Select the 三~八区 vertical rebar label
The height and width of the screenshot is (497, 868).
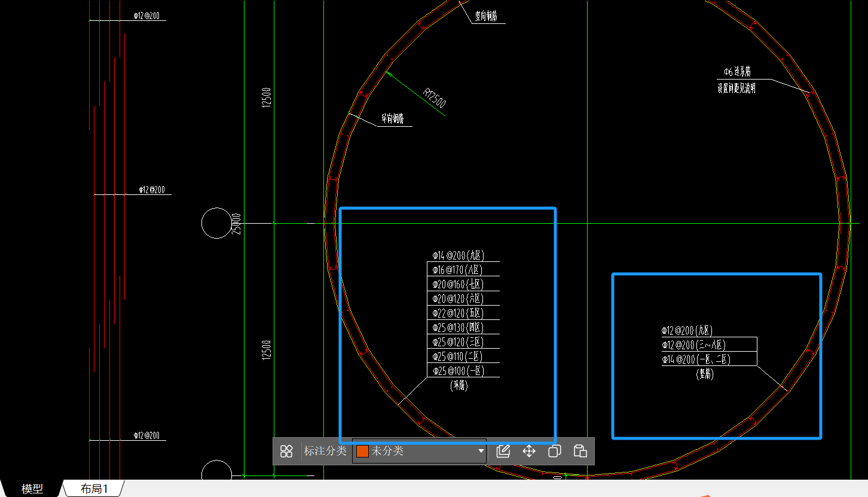tap(693, 345)
